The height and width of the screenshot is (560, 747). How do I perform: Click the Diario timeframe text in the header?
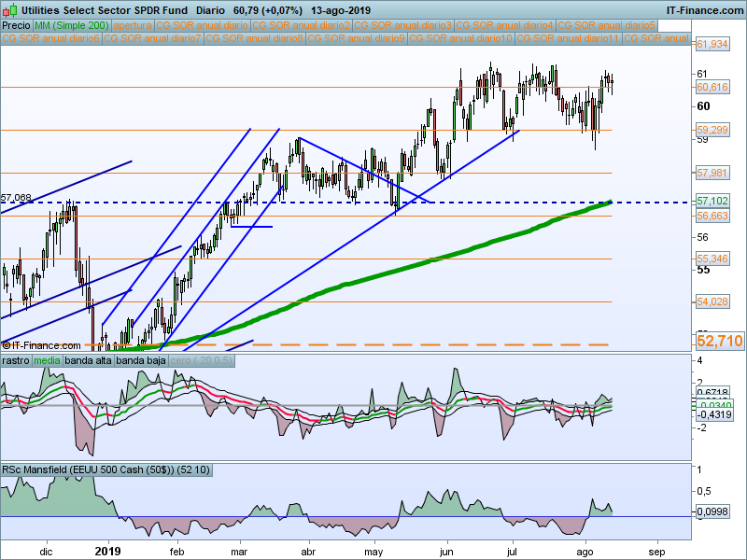tap(211, 10)
